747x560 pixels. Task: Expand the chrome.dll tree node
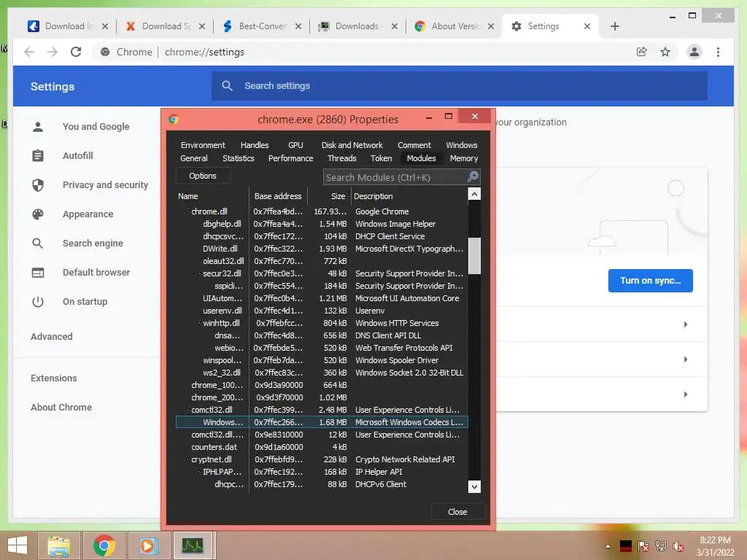(x=186, y=211)
